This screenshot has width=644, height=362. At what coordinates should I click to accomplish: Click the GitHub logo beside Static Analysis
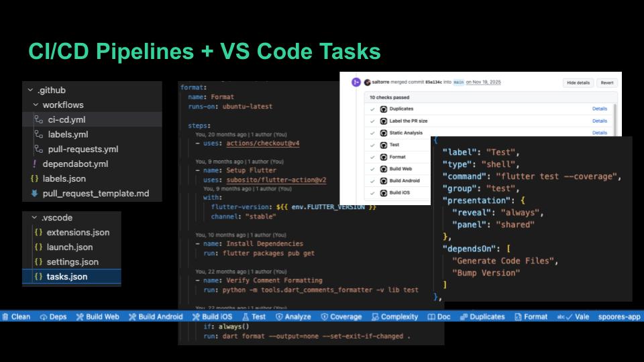click(x=384, y=133)
